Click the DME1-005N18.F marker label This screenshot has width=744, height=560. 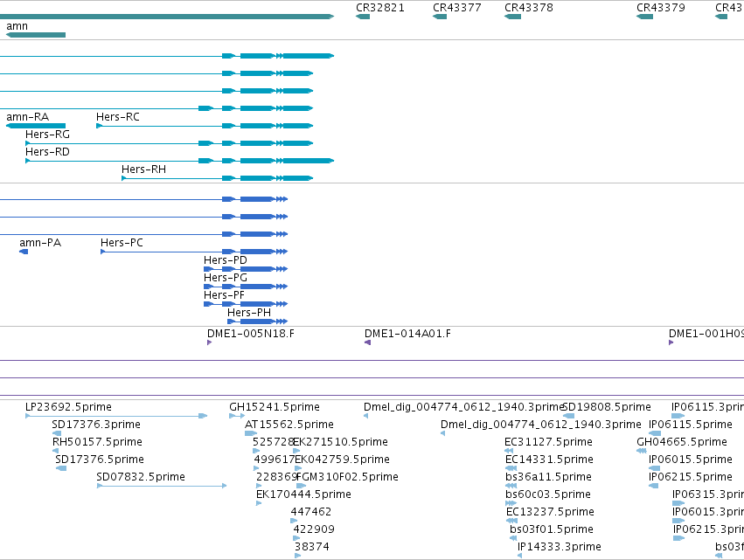tap(251, 334)
